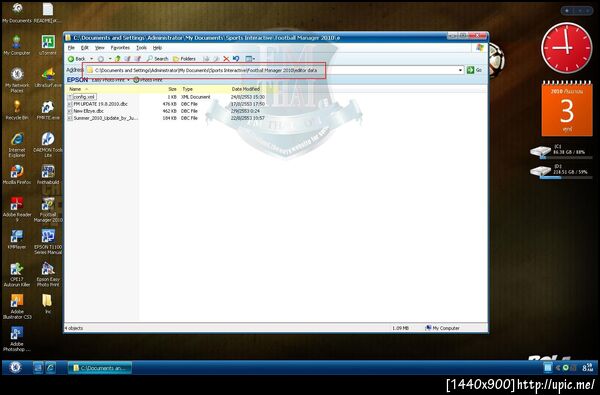
Task: Sort files by the Name column header
Action: pyautogui.click(x=115, y=89)
